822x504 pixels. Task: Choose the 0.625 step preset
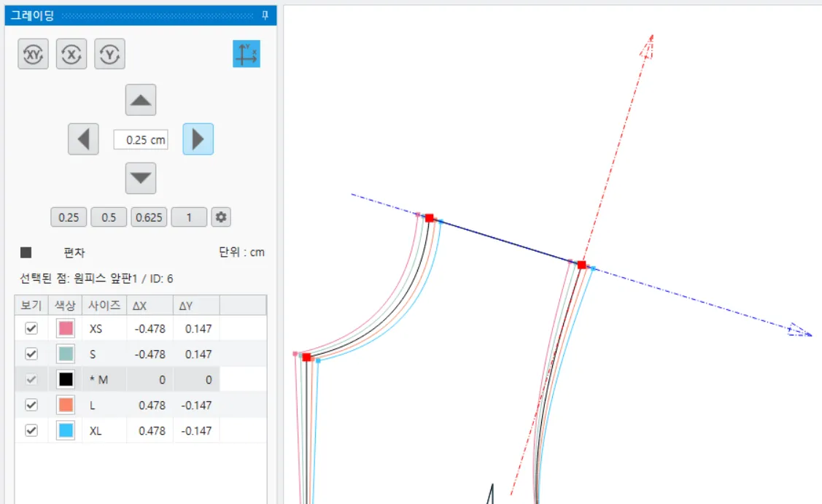(x=149, y=217)
